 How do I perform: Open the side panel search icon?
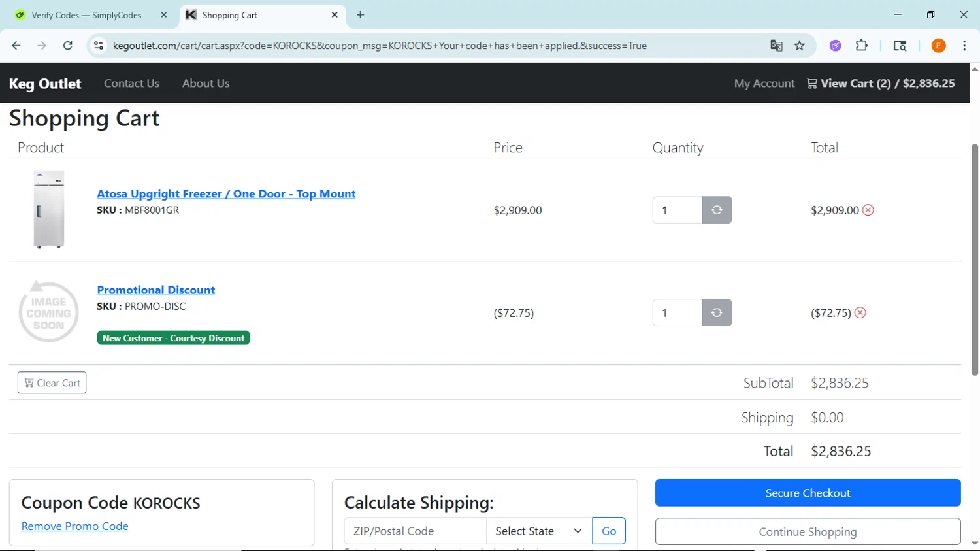[x=900, y=46]
